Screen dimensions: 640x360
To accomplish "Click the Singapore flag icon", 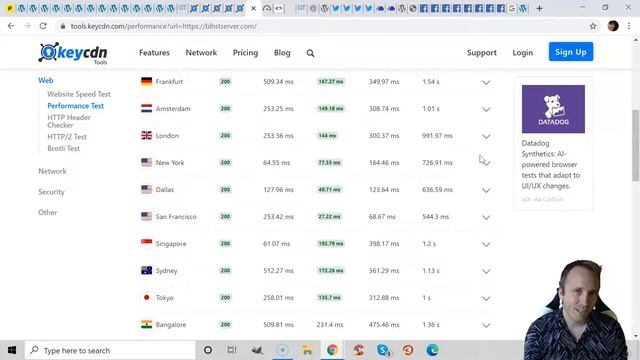I will pos(147,243).
